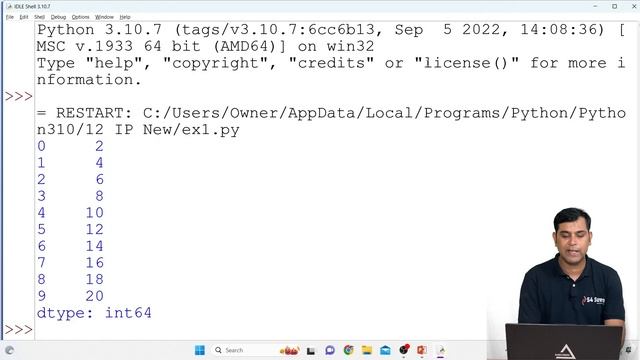Open the Window menu
640x360 pixels.
coord(104,17)
